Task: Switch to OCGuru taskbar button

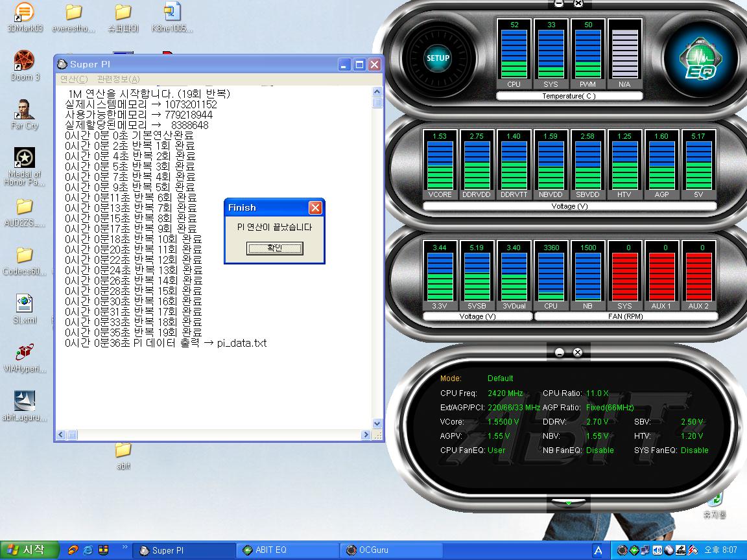Action: tap(391, 550)
